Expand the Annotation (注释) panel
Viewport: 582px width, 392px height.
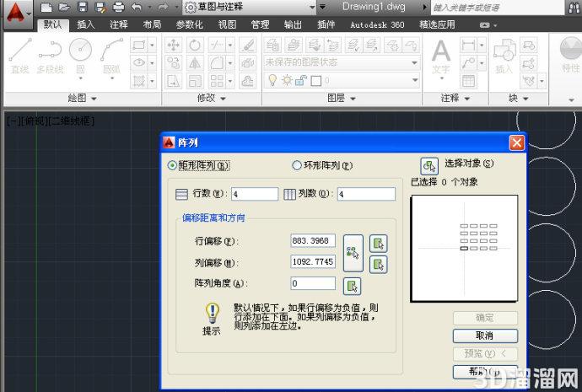pyautogui.click(x=455, y=98)
